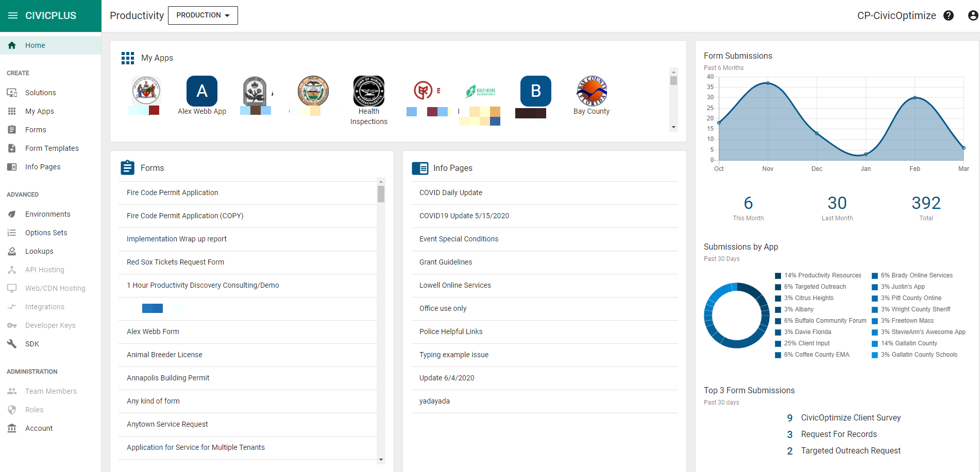
Task: Open the help question mark icon
Action: coord(949,15)
